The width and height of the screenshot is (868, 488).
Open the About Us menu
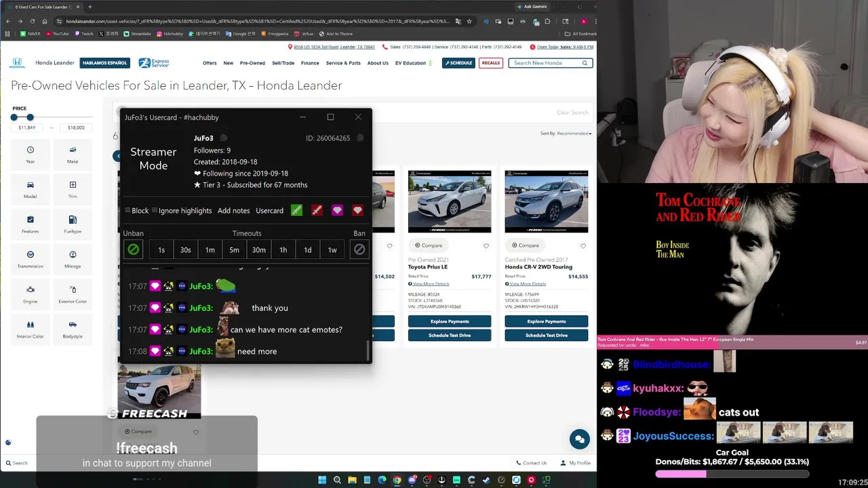pyautogui.click(x=378, y=63)
